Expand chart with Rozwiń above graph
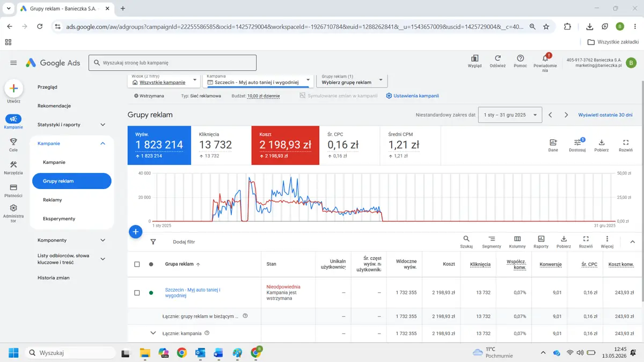This screenshot has height=362, width=644. [626, 142]
